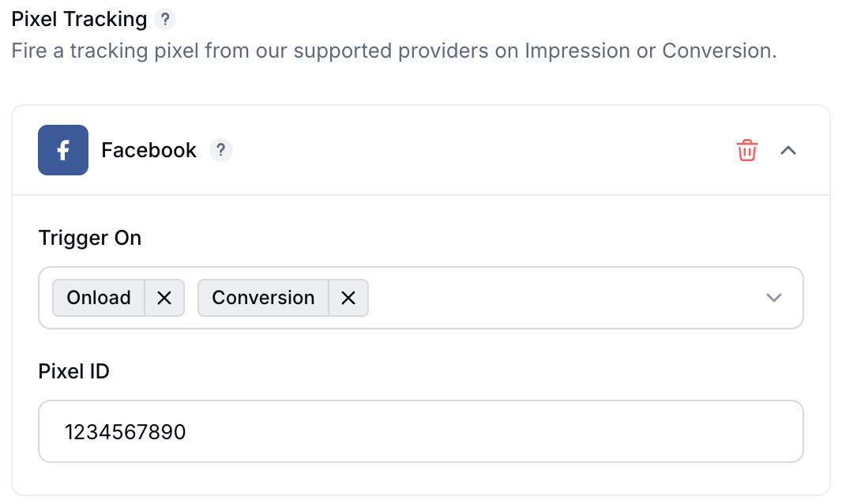Click the Pixel Tracking heading
842x504 pixels.
[79, 19]
